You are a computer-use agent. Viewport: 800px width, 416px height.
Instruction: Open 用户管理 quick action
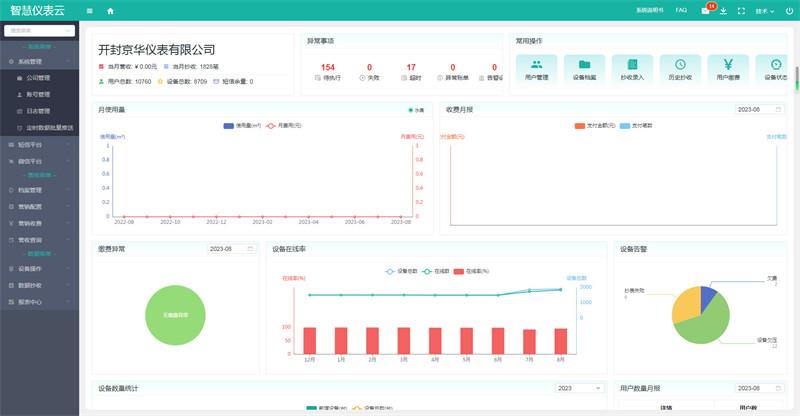tap(537, 68)
